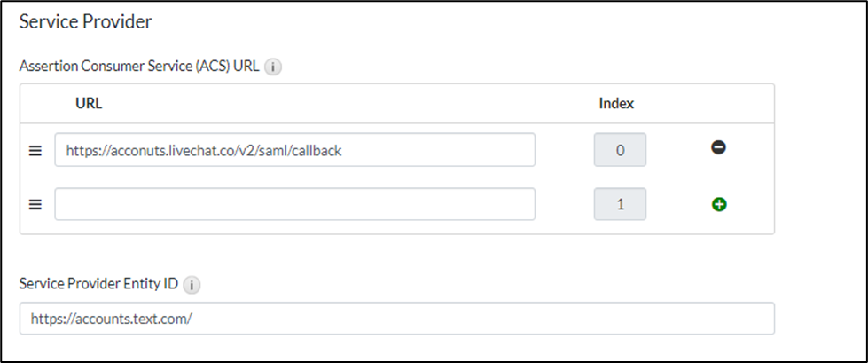Select the index field showing 0
This screenshot has width=868, height=363.
click(620, 150)
